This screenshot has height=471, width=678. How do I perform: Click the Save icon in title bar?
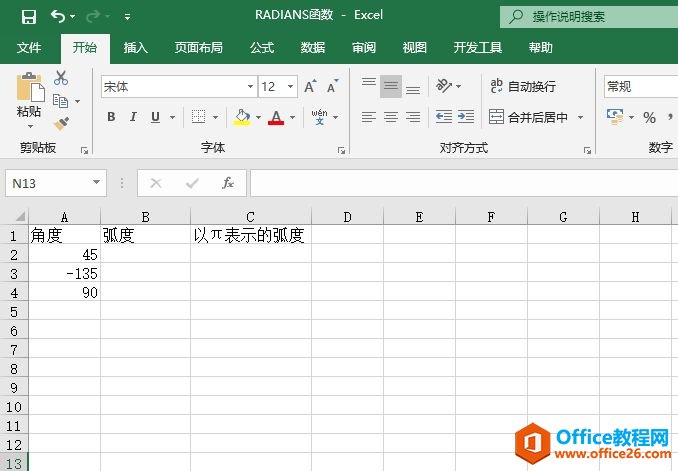click(x=29, y=16)
